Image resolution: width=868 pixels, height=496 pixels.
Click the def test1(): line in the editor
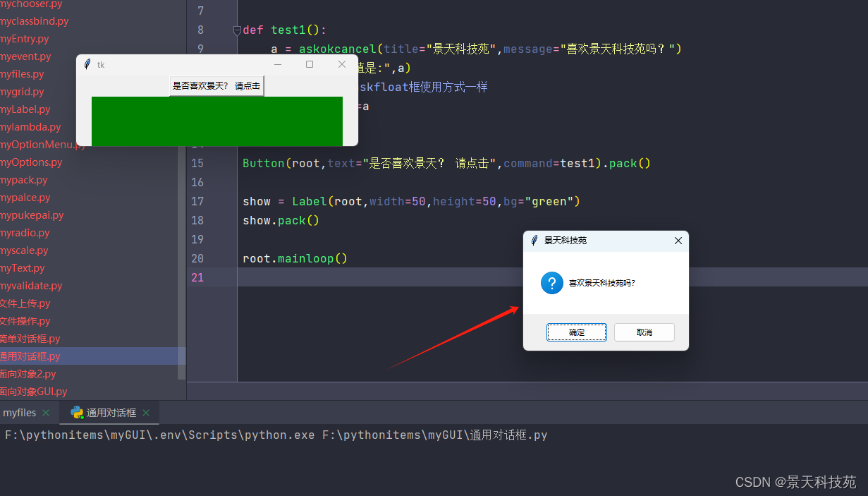pyautogui.click(x=285, y=30)
